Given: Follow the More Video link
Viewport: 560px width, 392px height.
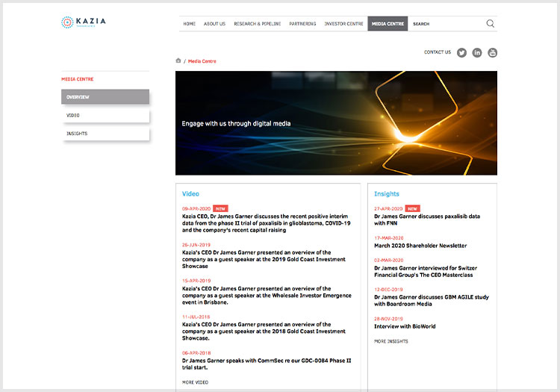Looking at the screenshot, I should click(195, 382).
